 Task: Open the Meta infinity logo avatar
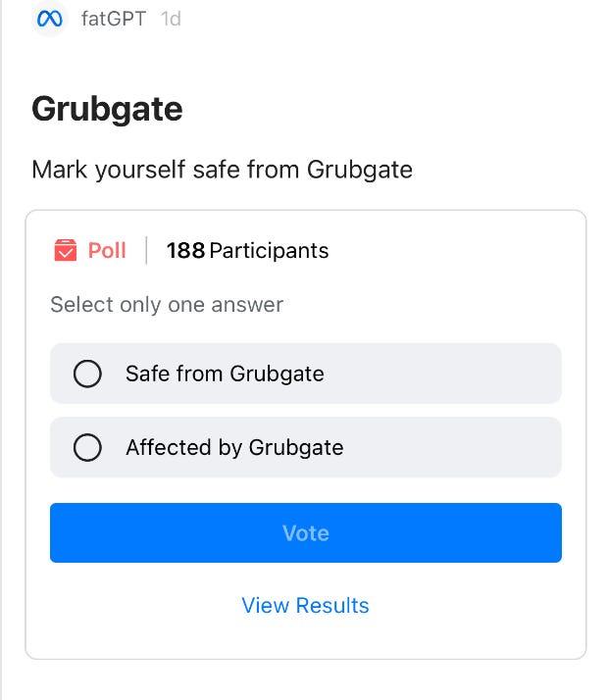click(x=50, y=19)
